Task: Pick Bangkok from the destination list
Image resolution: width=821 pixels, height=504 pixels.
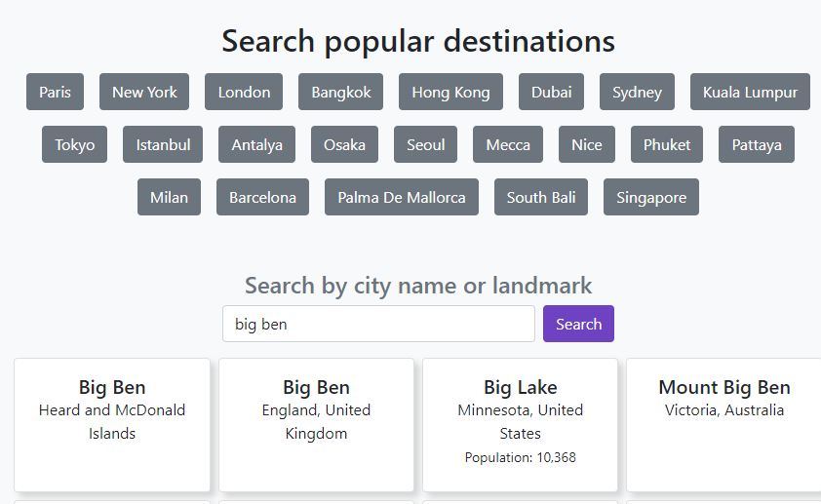Action: (340, 92)
